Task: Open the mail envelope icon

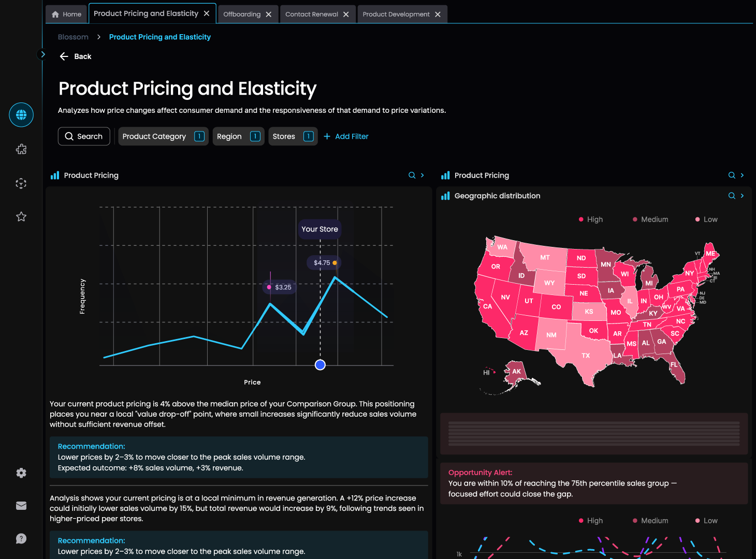Action: pos(21,506)
